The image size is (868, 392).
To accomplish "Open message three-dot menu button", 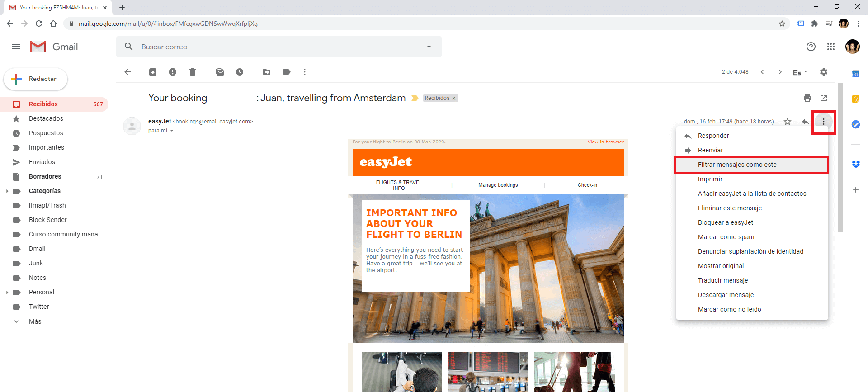I will [x=824, y=122].
